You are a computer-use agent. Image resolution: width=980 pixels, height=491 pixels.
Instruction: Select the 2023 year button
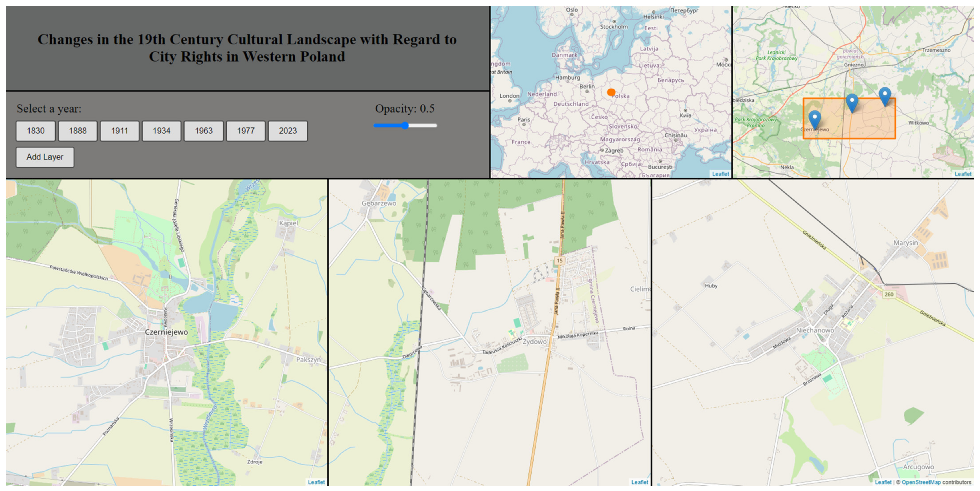pyautogui.click(x=288, y=131)
